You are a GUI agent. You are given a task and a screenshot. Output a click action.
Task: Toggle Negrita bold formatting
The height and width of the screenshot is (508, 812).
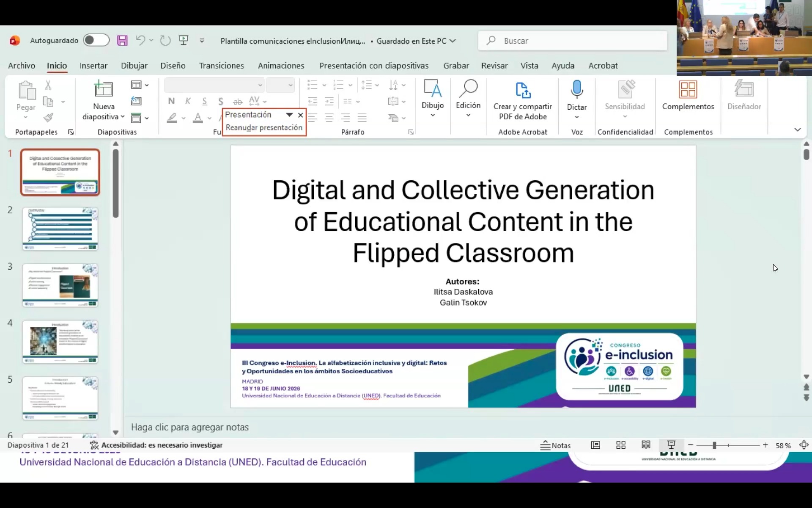coord(171,101)
